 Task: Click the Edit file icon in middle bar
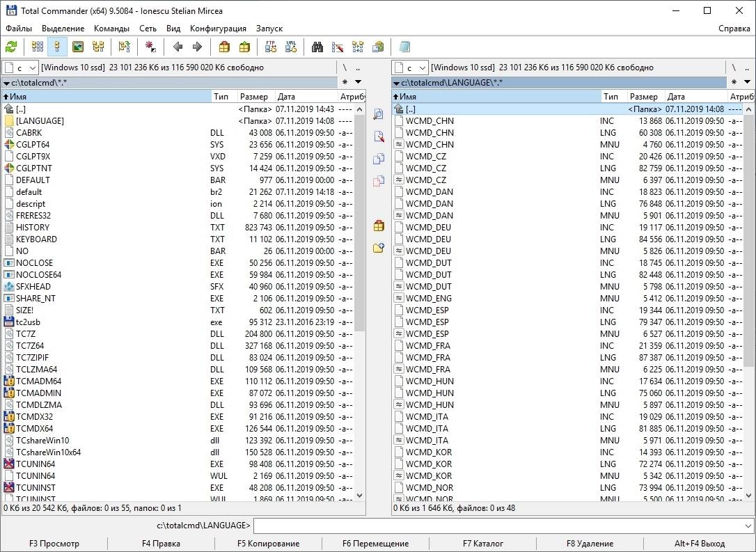(379, 136)
